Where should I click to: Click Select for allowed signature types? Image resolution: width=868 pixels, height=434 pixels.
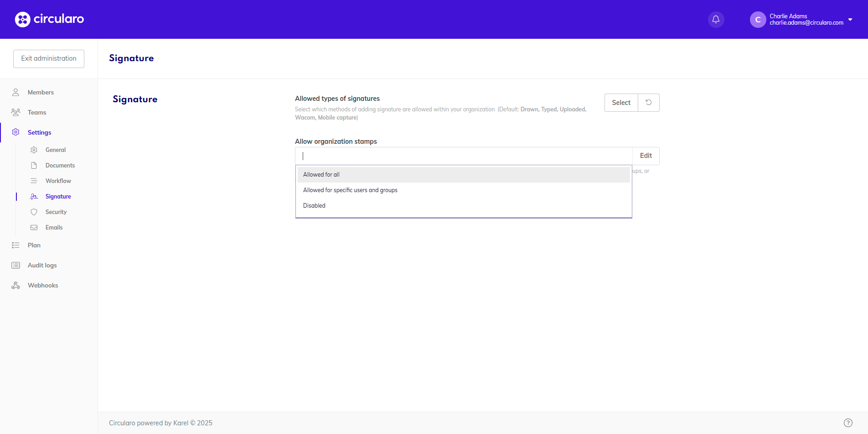point(621,103)
